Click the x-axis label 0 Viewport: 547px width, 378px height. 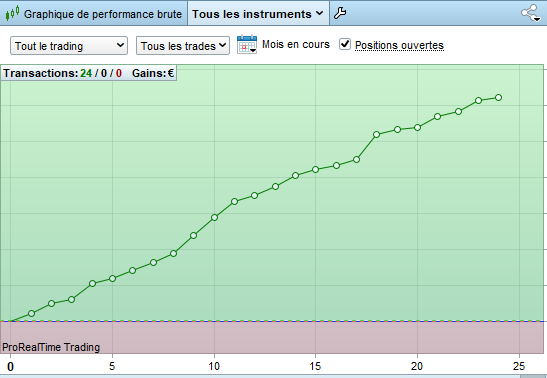click(10, 367)
